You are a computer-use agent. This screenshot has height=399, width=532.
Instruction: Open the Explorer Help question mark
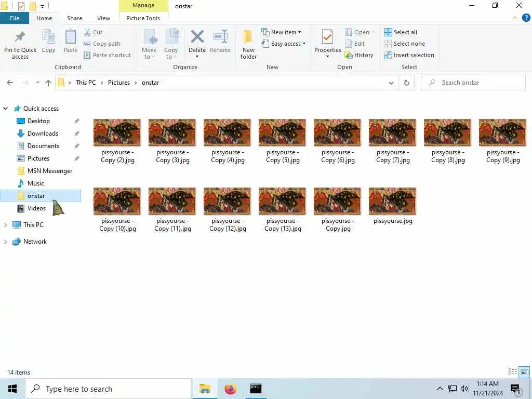click(526, 18)
